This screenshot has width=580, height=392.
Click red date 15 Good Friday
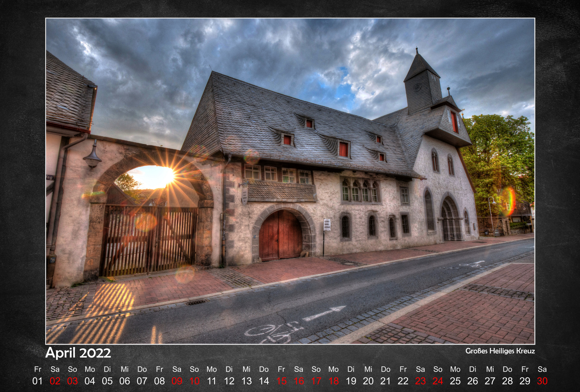[281, 381]
